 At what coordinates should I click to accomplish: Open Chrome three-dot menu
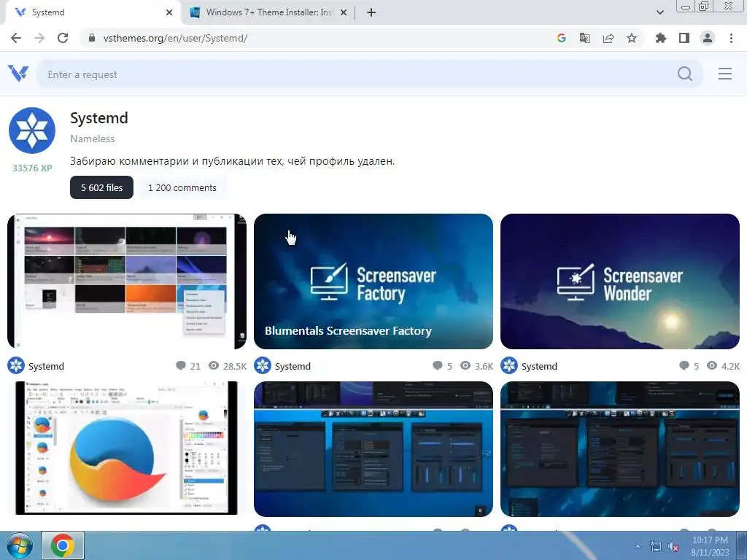(x=731, y=38)
